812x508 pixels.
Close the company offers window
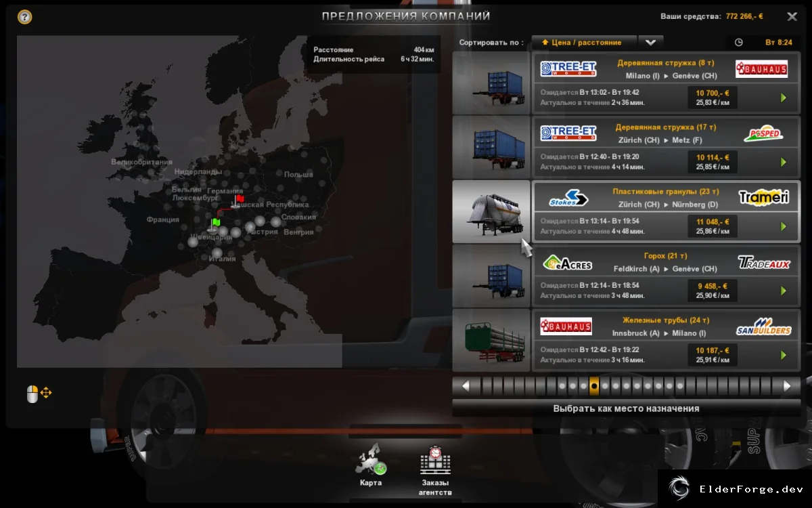792,16
